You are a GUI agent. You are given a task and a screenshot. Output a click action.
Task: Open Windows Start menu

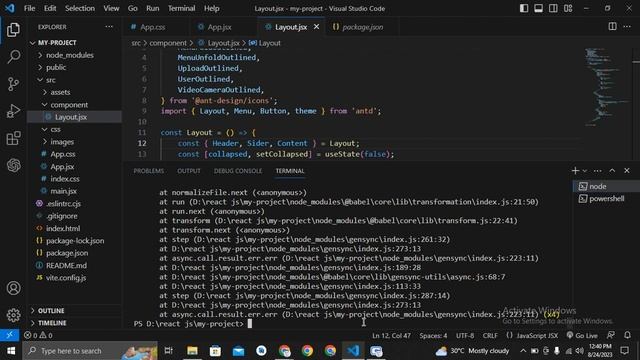(11, 351)
